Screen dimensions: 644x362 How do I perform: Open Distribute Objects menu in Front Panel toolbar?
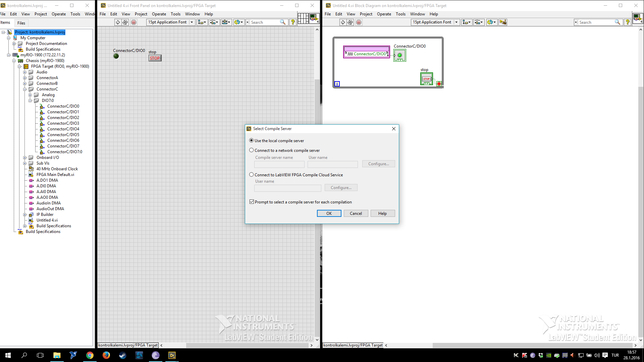coord(214,22)
